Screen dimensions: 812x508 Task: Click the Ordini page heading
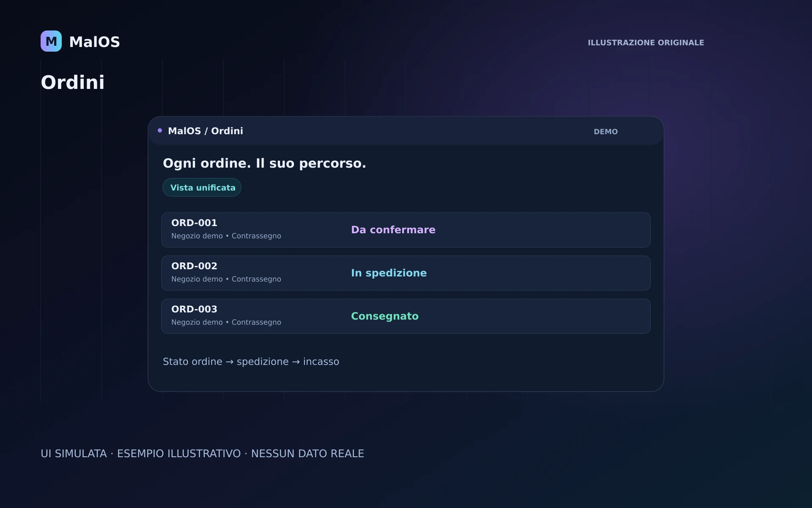point(73,82)
